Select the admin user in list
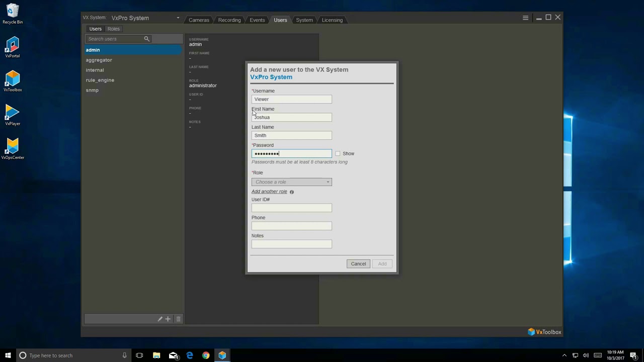Image resolution: width=644 pixels, height=362 pixels. point(133,50)
